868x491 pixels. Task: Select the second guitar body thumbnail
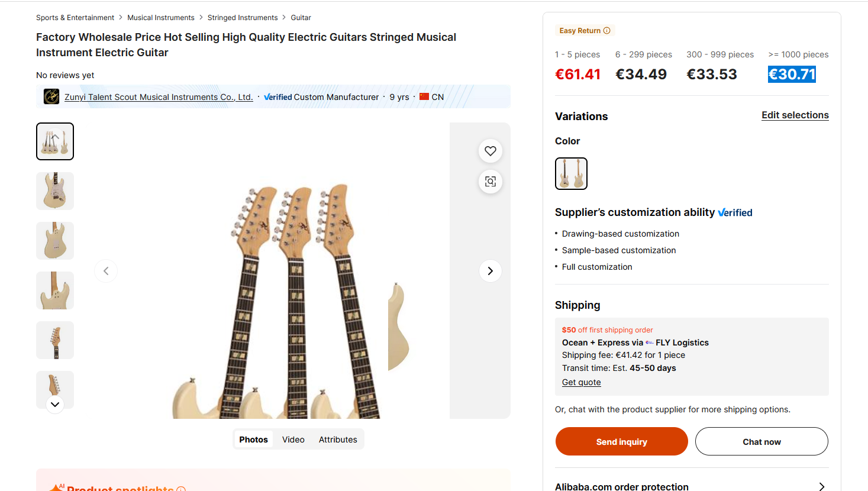pyautogui.click(x=55, y=191)
